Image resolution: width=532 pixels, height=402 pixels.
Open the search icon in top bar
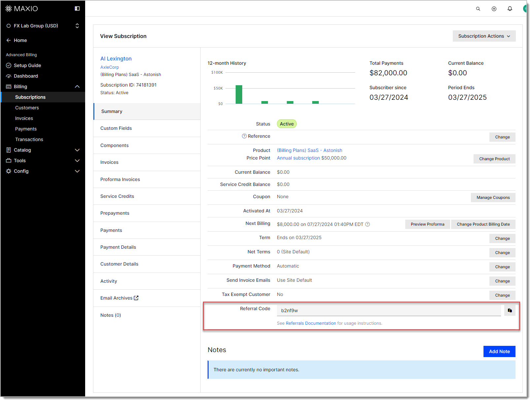[x=478, y=9]
